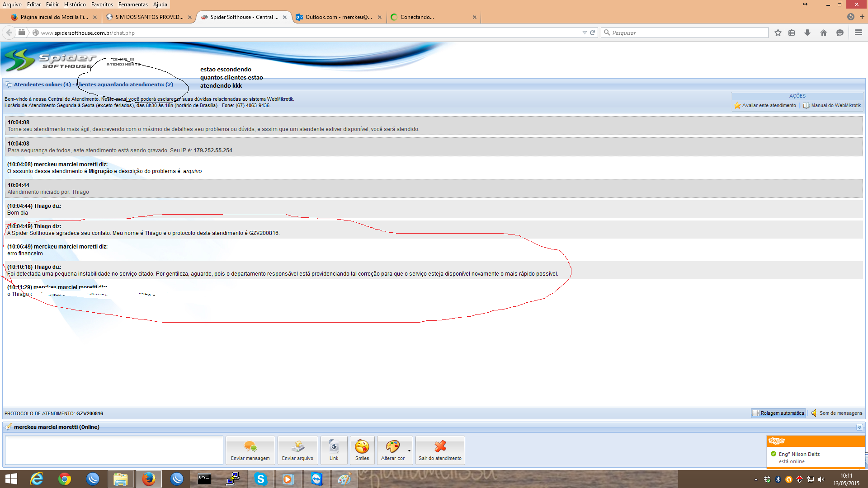
Task: Expand Alterar cor dropdown arrow
Action: click(409, 450)
